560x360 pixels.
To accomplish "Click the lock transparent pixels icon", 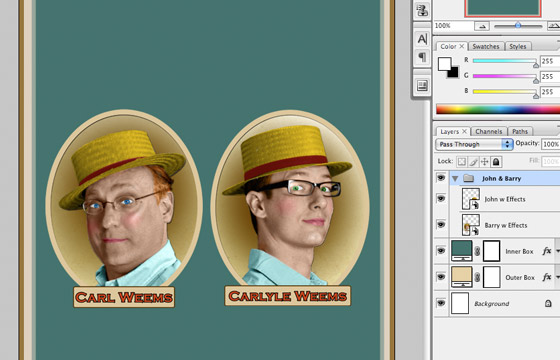I will 462,162.
